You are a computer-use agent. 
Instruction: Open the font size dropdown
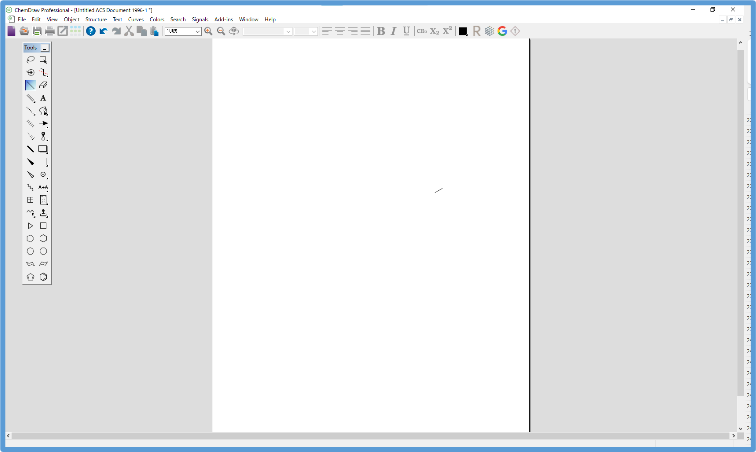(313, 31)
